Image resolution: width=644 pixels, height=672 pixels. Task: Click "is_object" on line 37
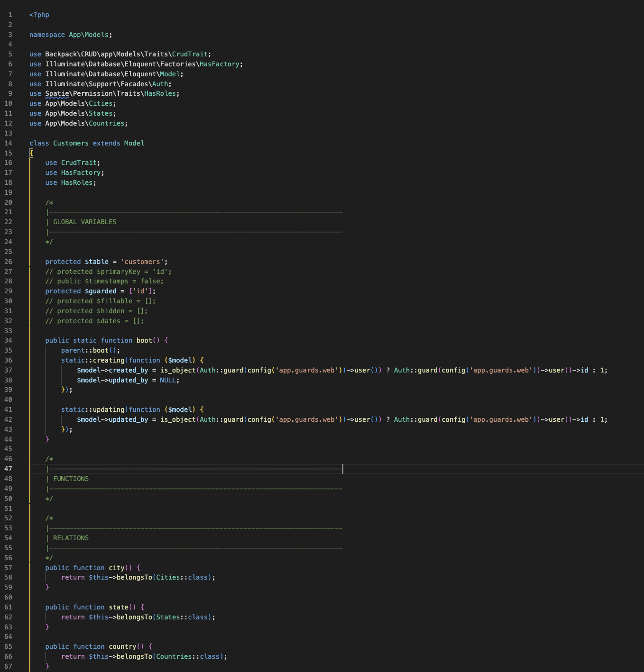178,370
